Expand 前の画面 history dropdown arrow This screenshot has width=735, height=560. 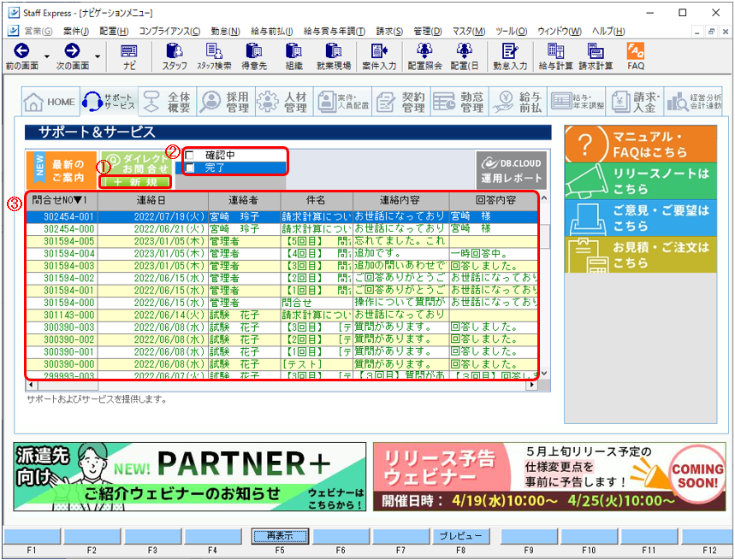47,56
